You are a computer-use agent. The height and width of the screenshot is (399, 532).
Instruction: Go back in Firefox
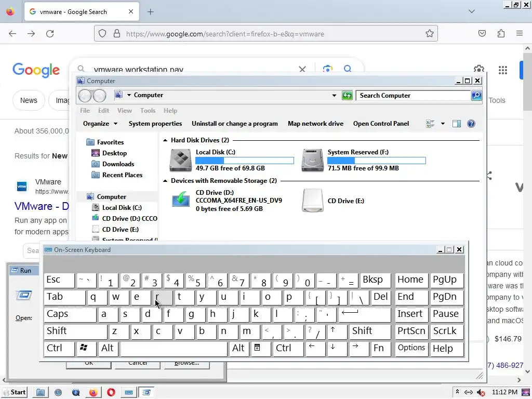[12, 34]
